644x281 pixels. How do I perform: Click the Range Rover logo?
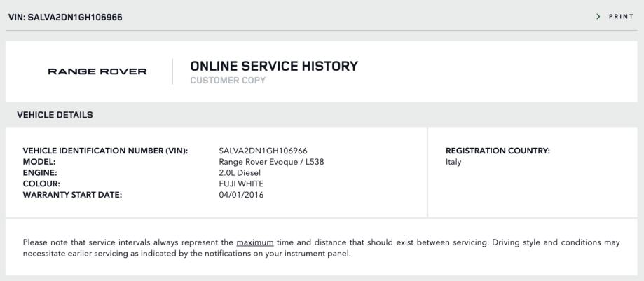tap(97, 71)
